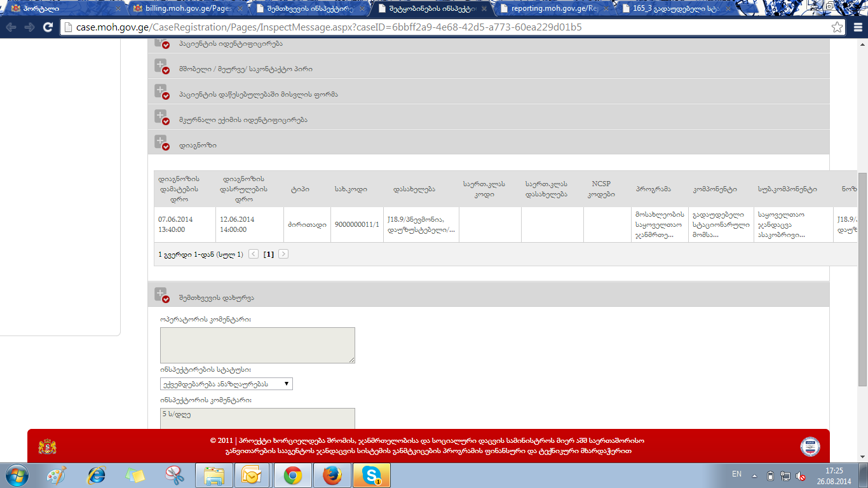Open Skype from the taskbar
This screenshot has height=488, width=868.
click(x=372, y=475)
